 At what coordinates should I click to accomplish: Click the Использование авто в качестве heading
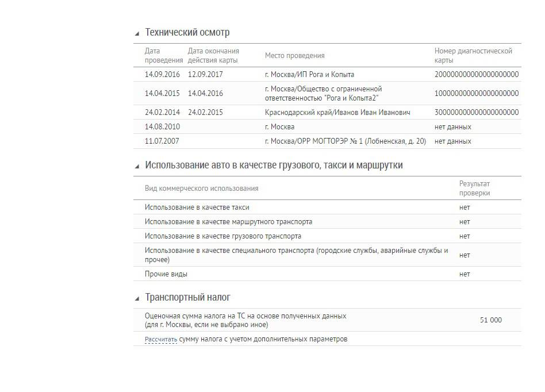[274, 166]
